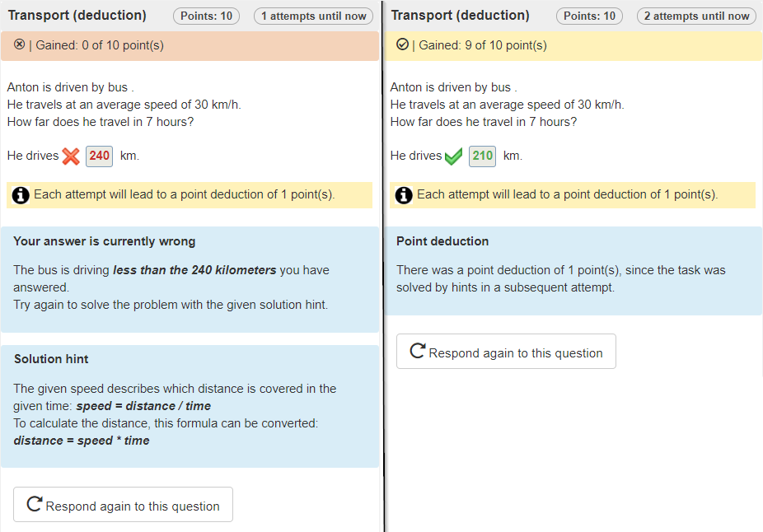Click the '1 attempts until now' badge
Viewport: 763px width, 532px height.
pos(313,16)
